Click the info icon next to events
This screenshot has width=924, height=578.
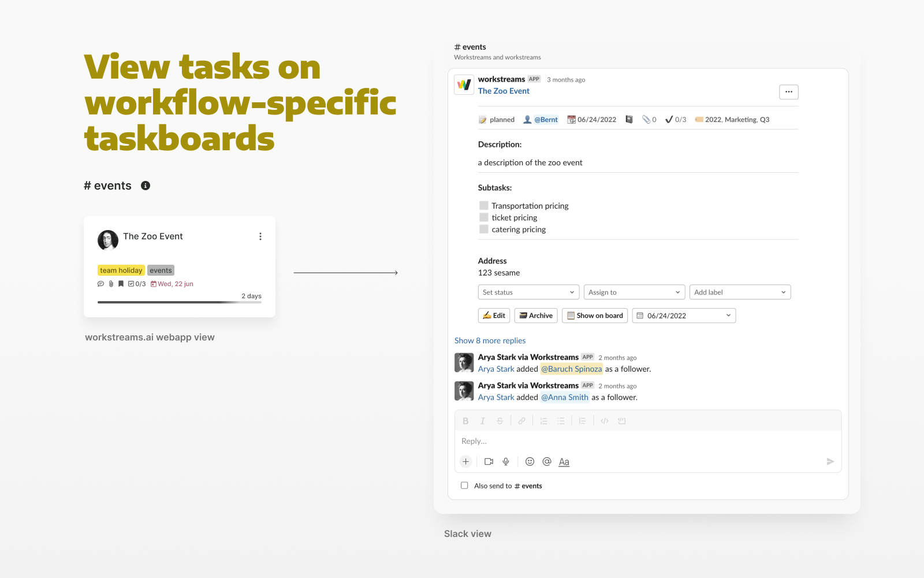click(x=146, y=186)
